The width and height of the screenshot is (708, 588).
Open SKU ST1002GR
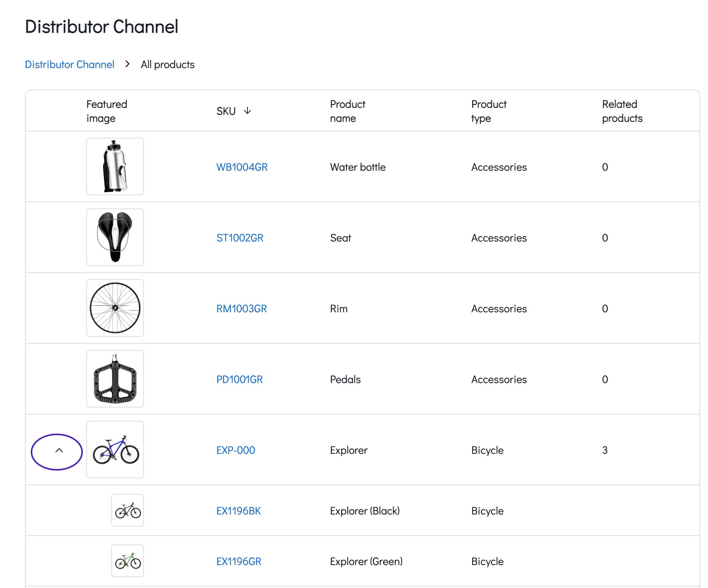point(240,238)
